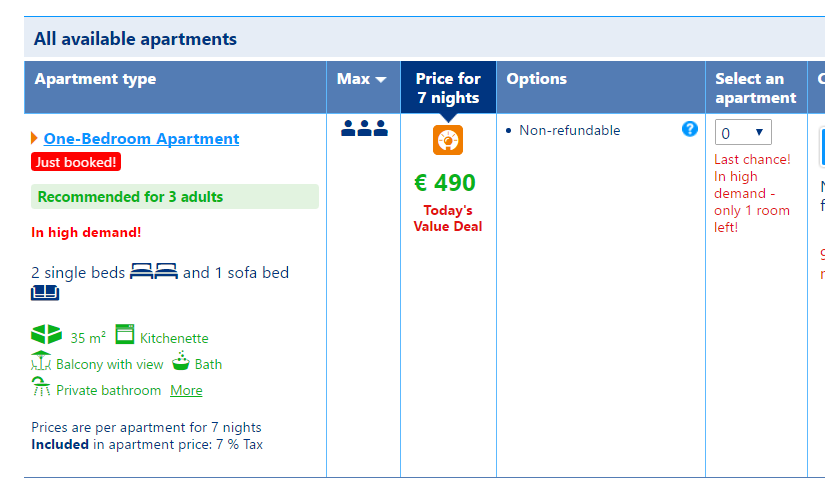Click the Price for 7 nights header

point(448,88)
